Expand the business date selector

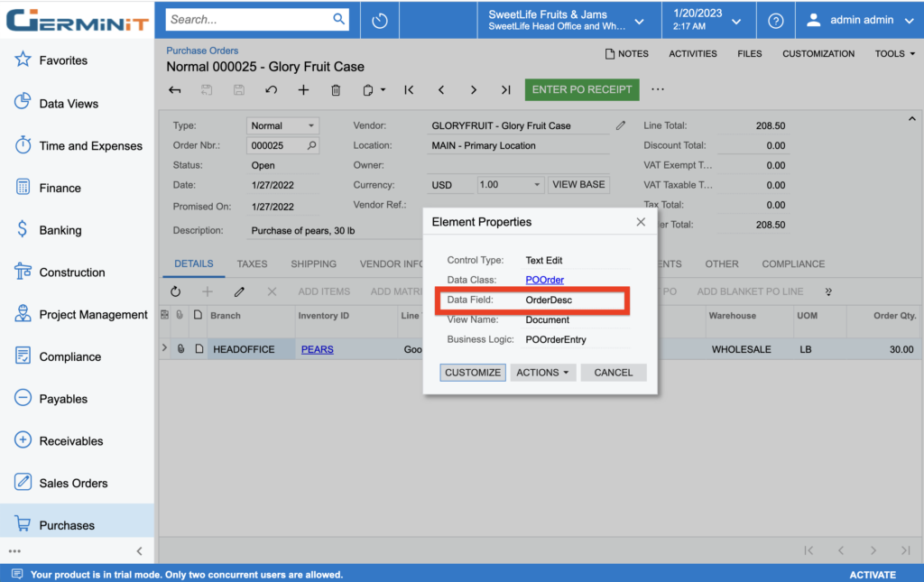coord(707,20)
